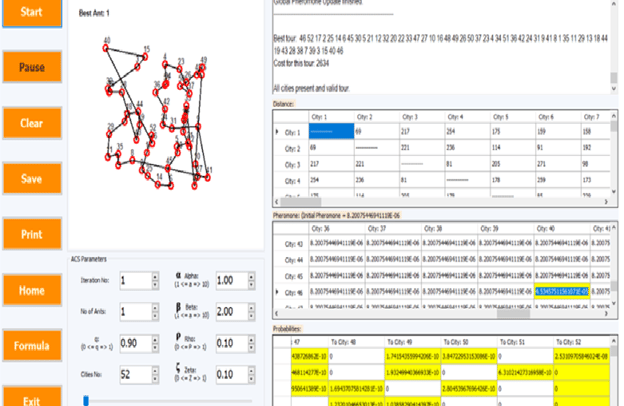
Task: Open the Formula button
Action: pyautogui.click(x=32, y=345)
